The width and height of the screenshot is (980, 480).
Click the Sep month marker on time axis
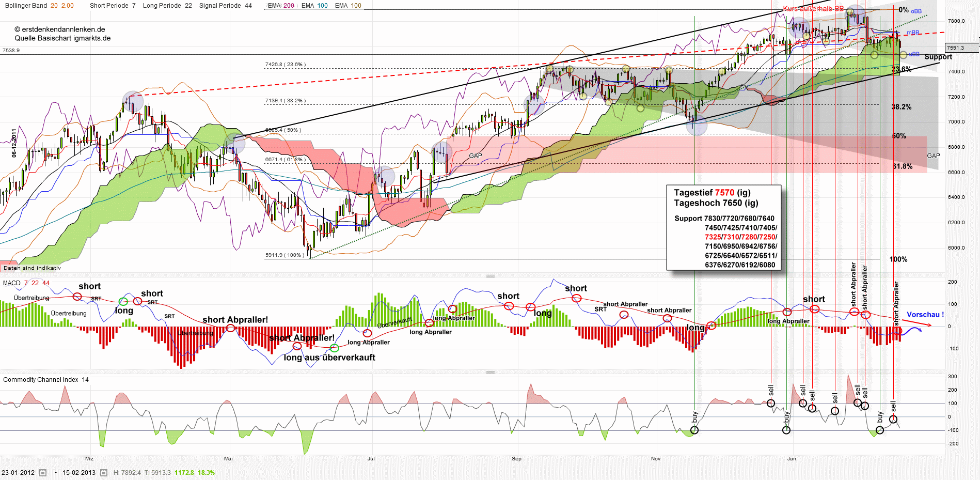click(516, 459)
